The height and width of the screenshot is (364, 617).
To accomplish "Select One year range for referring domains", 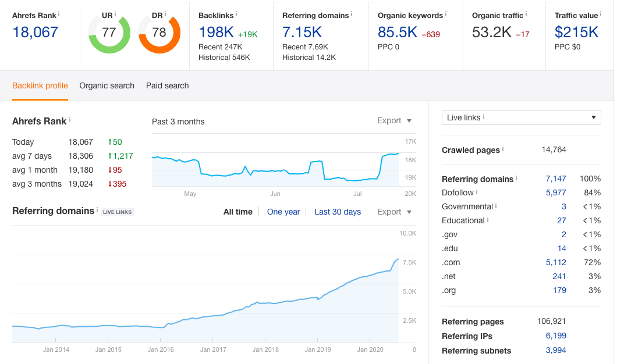I will (x=283, y=212).
